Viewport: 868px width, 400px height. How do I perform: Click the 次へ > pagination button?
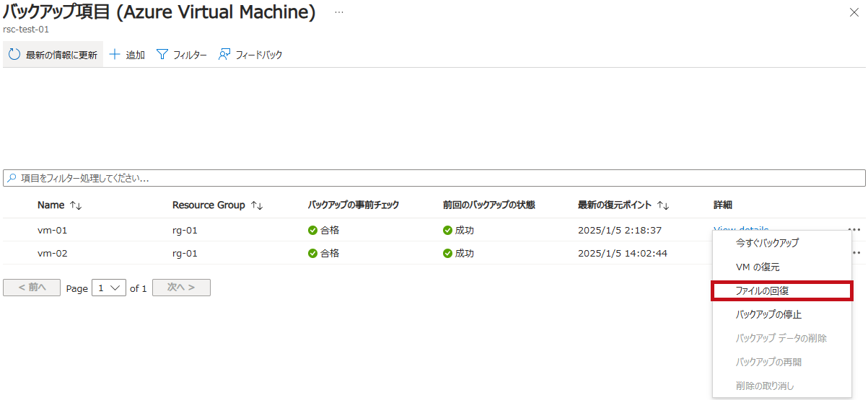(181, 288)
